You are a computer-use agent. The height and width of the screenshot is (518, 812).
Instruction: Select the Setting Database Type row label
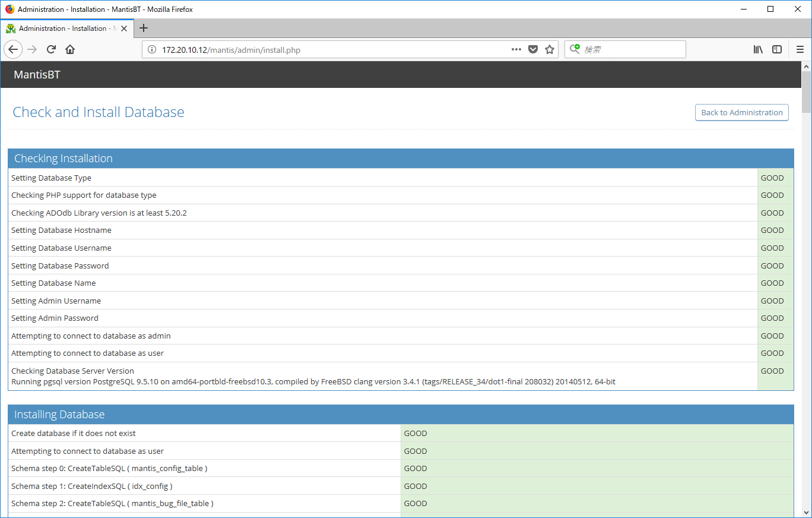tap(51, 178)
